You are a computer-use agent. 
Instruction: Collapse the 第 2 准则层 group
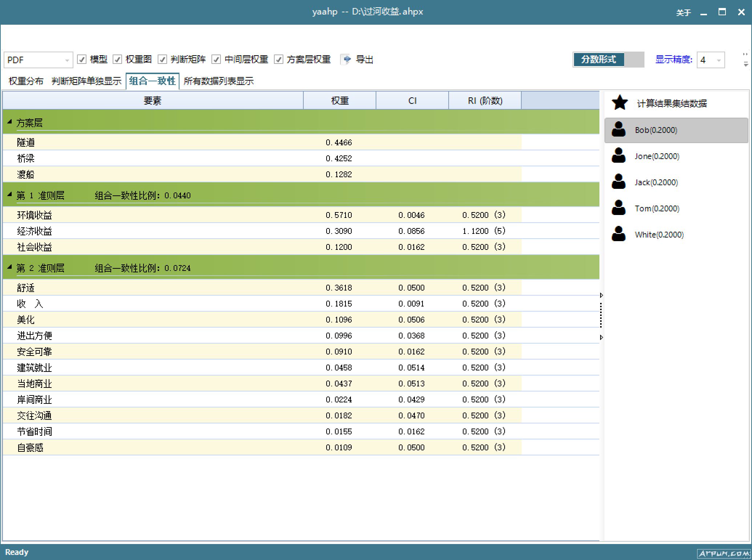[9, 267]
